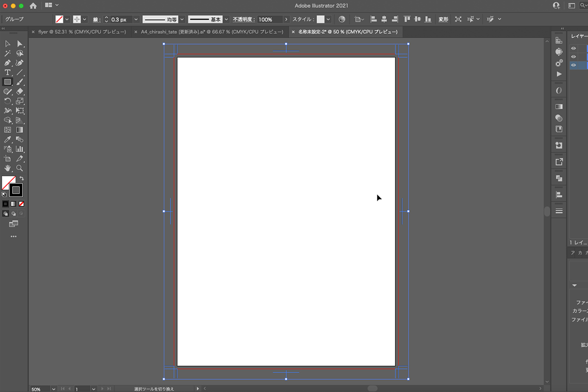The width and height of the screenshot is (588, 392).
Task: Select the Type tool
Action: 7,73
